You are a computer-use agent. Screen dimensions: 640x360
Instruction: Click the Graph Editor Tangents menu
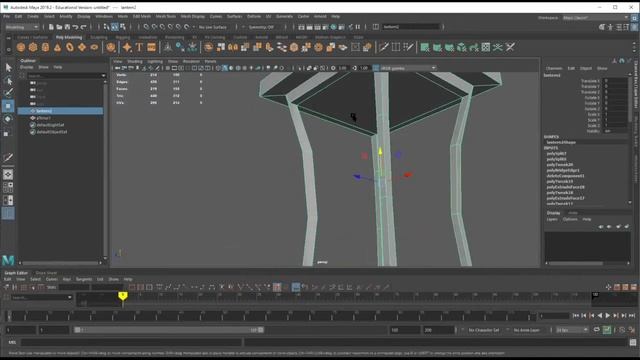point(84,279)
